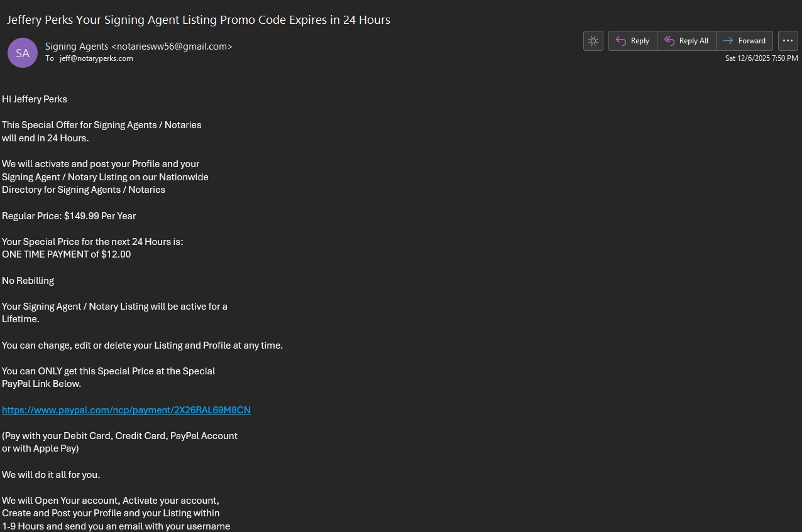Click the Reply All button
This screenshot has height=532, width=802.
click(686, 41)
